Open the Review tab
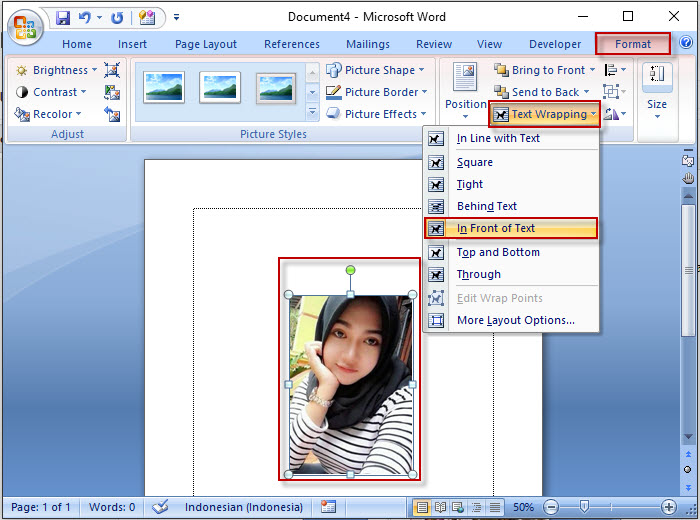Viewport: 700px width, 520px height. pos(434,44)
